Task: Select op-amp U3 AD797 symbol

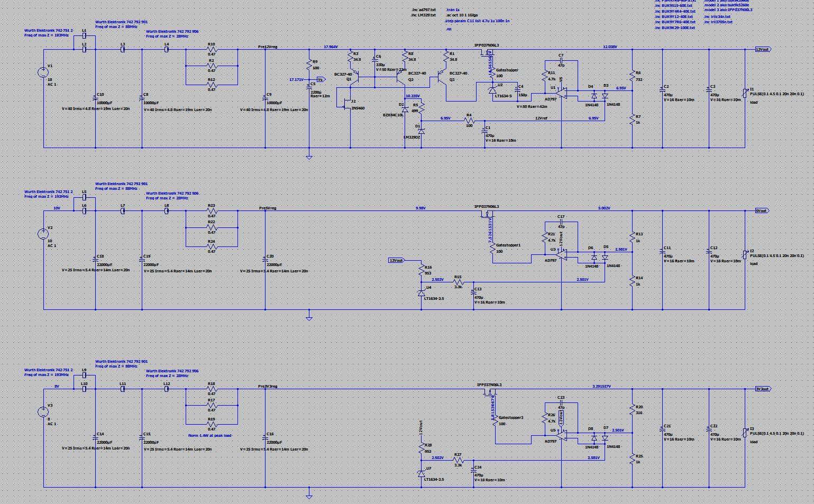Action: pos(562,254)
